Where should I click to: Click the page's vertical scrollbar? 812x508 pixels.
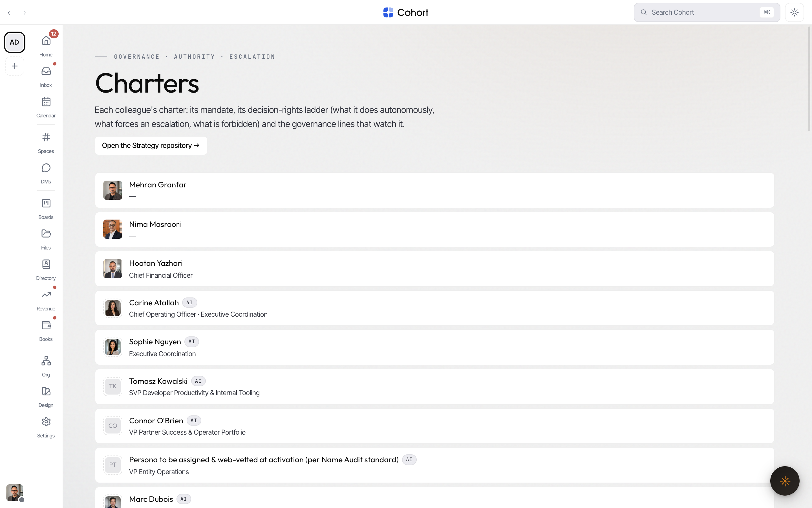(x=809, y=79)
